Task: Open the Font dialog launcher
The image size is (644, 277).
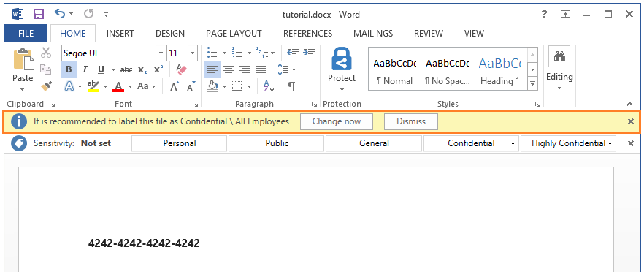Action: tap(195, 104)
